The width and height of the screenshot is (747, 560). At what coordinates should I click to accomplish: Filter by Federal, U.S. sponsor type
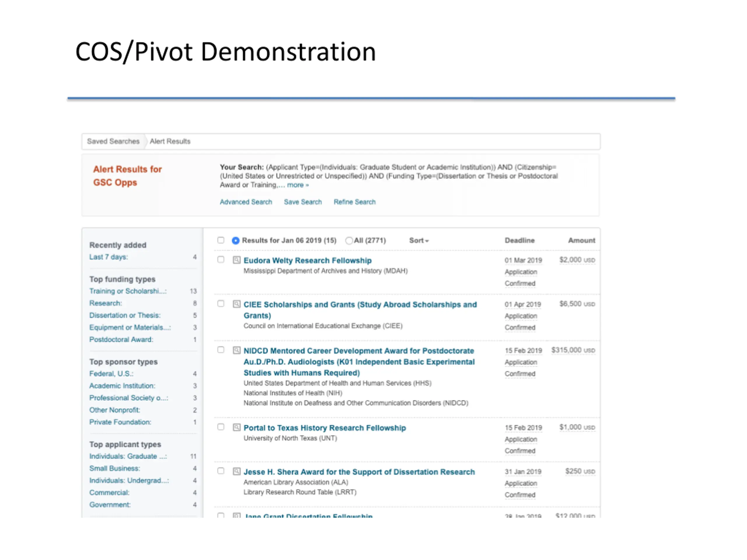tap(111, 374)
